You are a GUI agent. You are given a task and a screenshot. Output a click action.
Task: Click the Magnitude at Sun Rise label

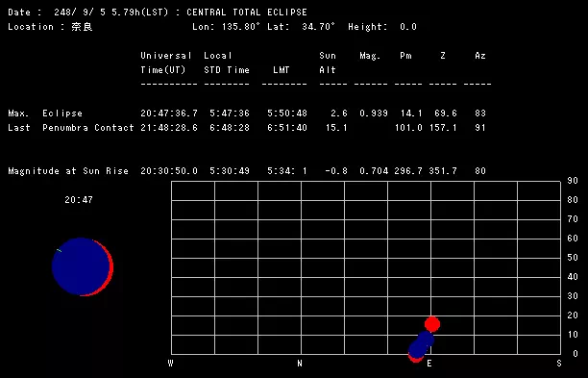coord(68,171)
